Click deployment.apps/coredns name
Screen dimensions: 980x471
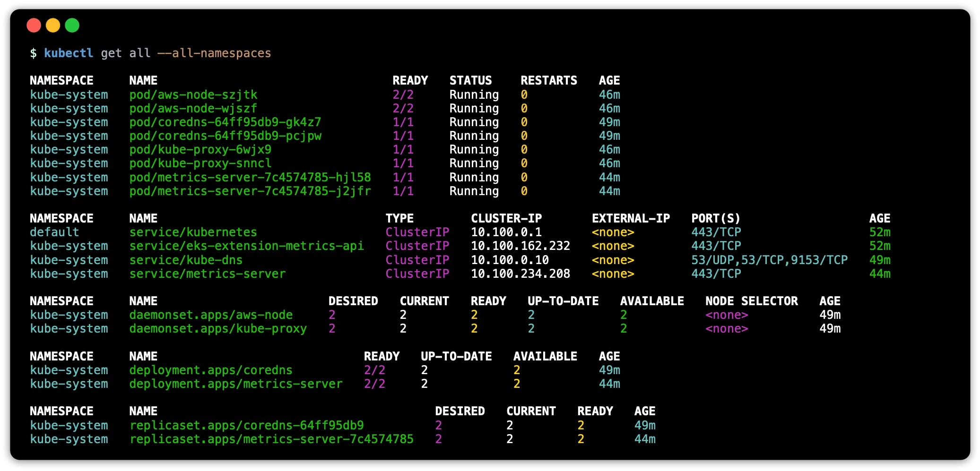point(211,370)
